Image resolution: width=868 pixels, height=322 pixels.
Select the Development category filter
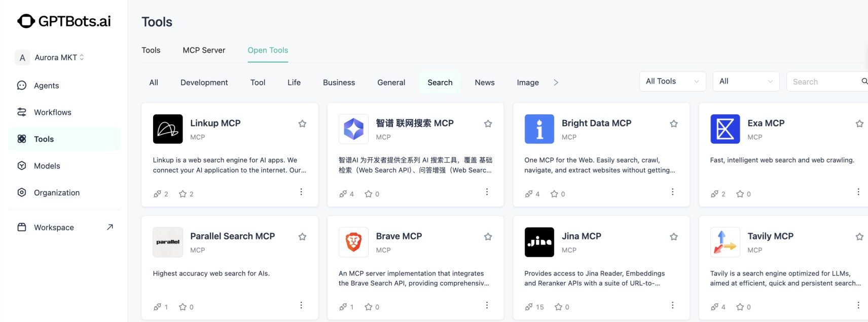tap(204, 83)
